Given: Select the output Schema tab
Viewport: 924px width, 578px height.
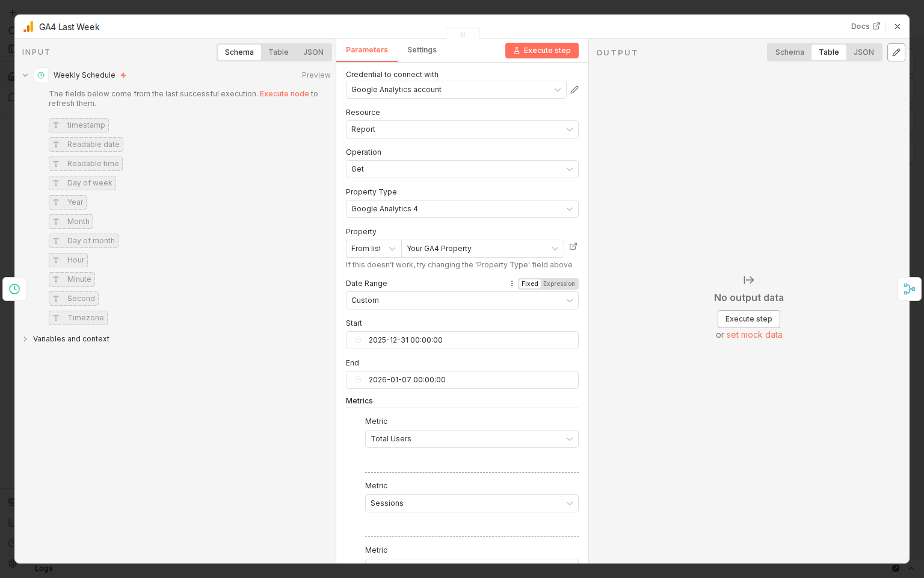Looking at the screenshot, I should (x=789, y=52).
